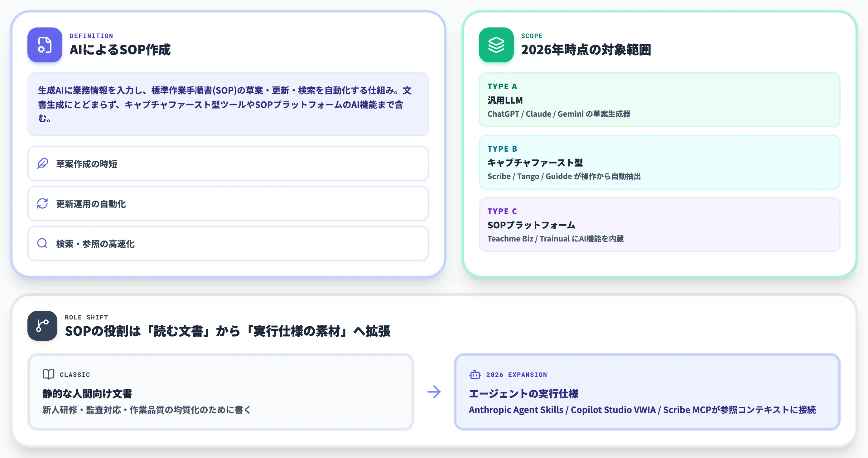Click the 汎用LLM heading

505,100
